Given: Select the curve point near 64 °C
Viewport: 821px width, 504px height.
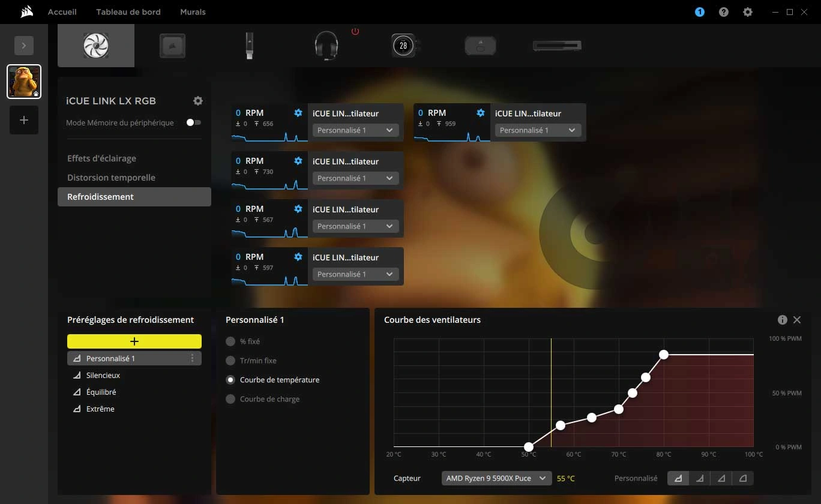Looking at the screenshot, I should coord(592,417).
